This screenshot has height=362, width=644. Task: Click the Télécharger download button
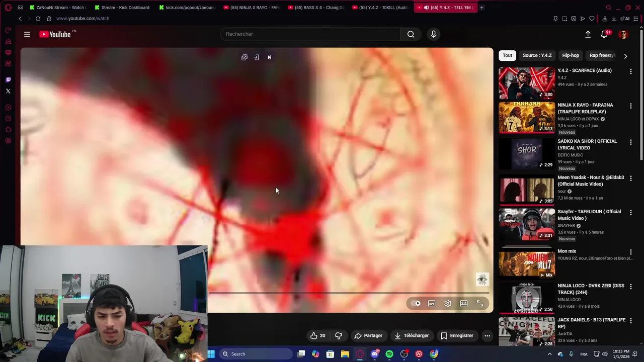point(412,335)
